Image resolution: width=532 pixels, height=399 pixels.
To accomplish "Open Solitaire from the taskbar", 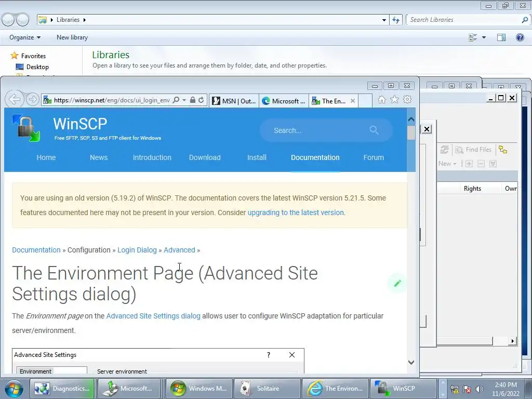I will pos(267,389).
